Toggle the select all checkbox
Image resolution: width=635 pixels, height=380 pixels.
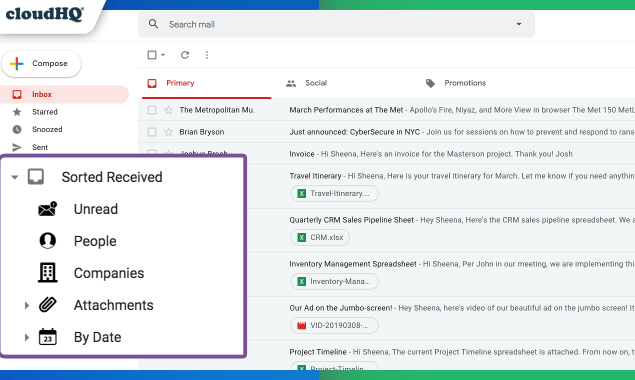(152, 55)
